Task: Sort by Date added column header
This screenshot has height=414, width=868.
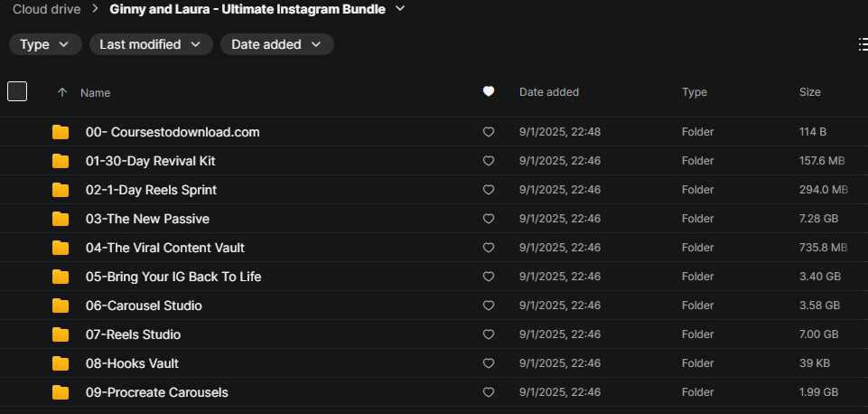Action: [549, 92]
